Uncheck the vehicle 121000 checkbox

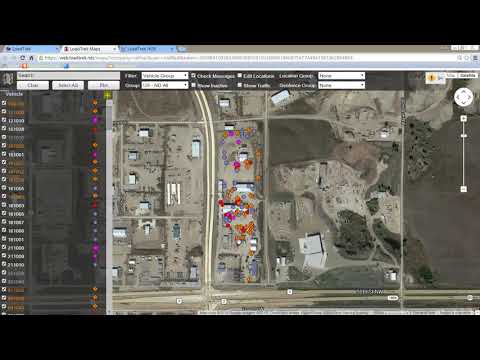(4, 120)
